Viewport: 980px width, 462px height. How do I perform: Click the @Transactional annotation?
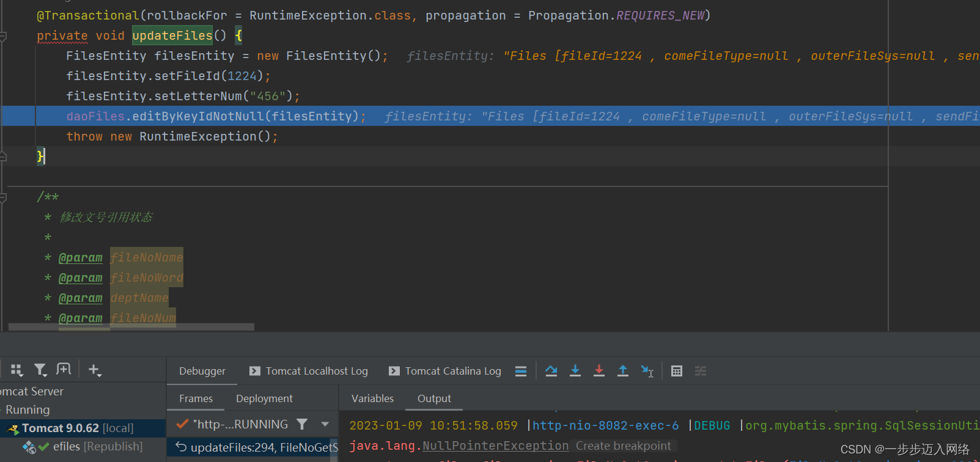88,15
